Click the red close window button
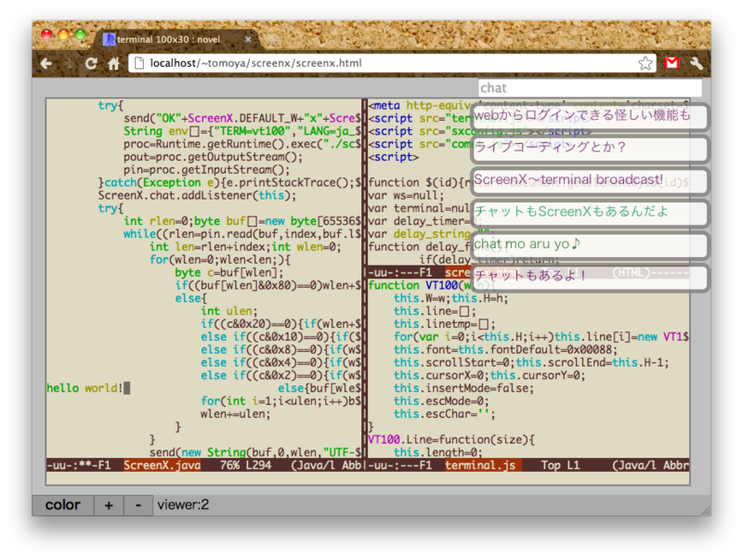The height and width of the screenshot is (560, 743). 46,34
